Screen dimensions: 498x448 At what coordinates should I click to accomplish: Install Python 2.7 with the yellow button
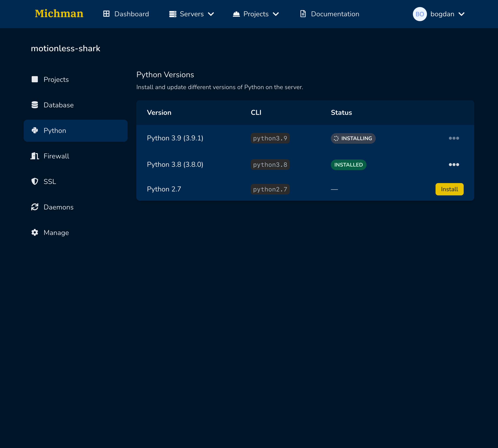tap(449, 189)
